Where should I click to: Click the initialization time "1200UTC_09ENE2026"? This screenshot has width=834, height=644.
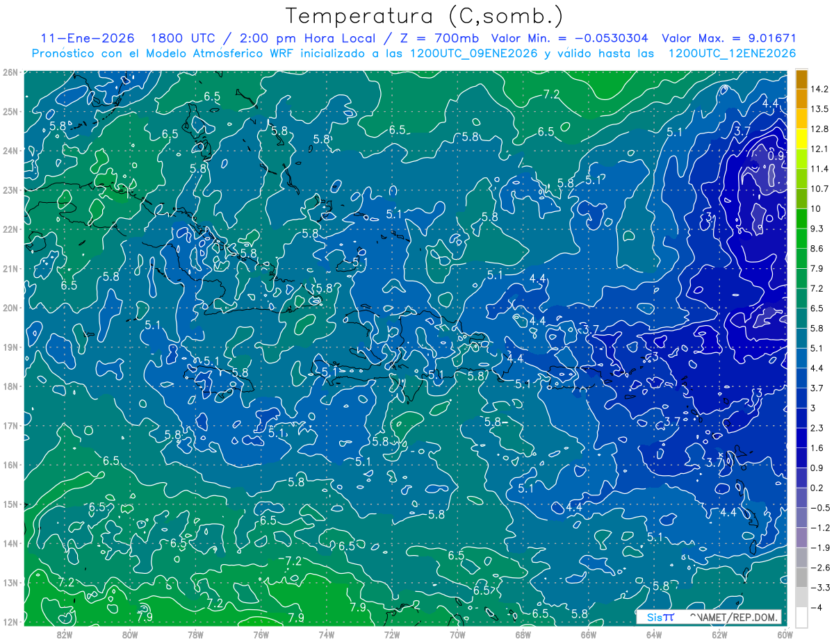pos(473,53)
